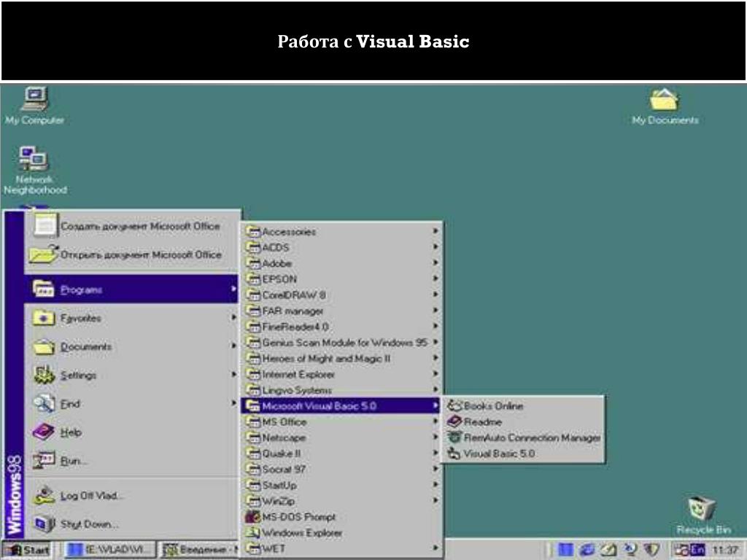
Task: Click the RemAuto Connection Manager icon
Action: 454,437
